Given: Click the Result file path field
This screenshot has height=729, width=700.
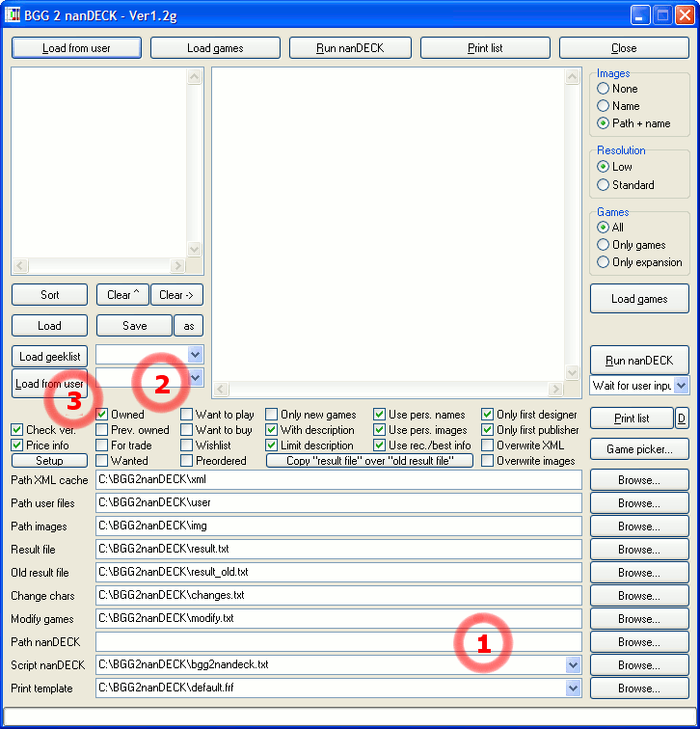Looking at the screenshot, I should pyautogui.click(x=338, y=549).
